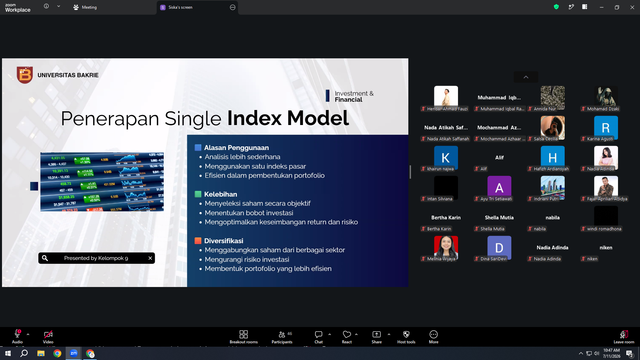Open the Windows Start menu
The image size is (640, 360).
pos(8,353)
